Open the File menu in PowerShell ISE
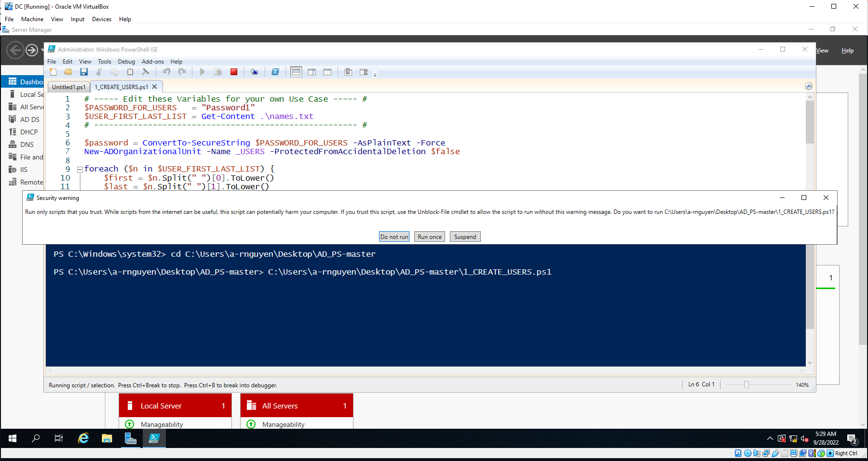 (x=52, y=62)
